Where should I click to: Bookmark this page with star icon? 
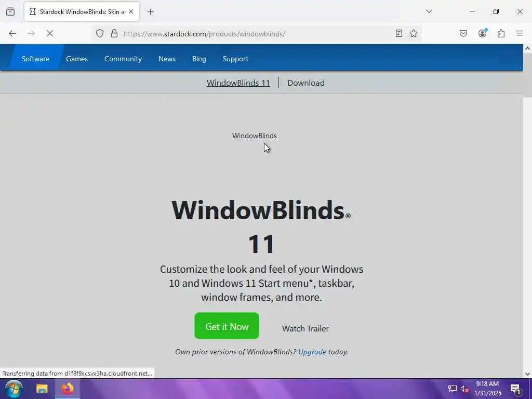coord(414,33)
